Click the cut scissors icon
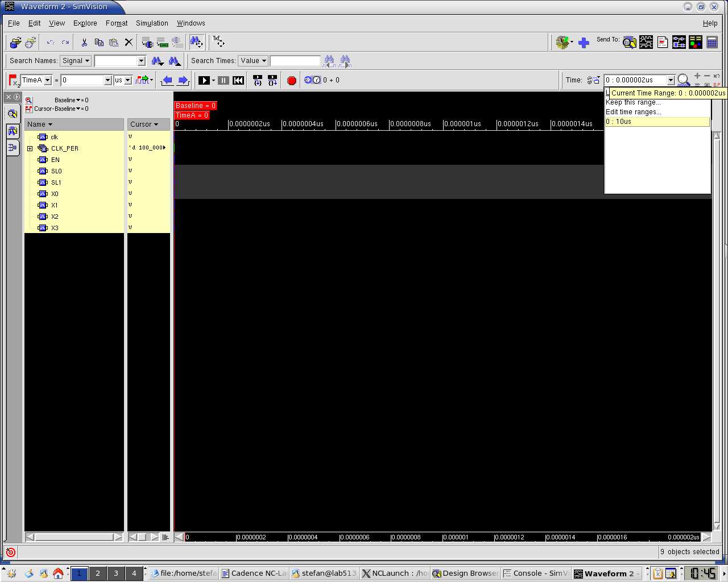728x582 pixels. [84, 42]
